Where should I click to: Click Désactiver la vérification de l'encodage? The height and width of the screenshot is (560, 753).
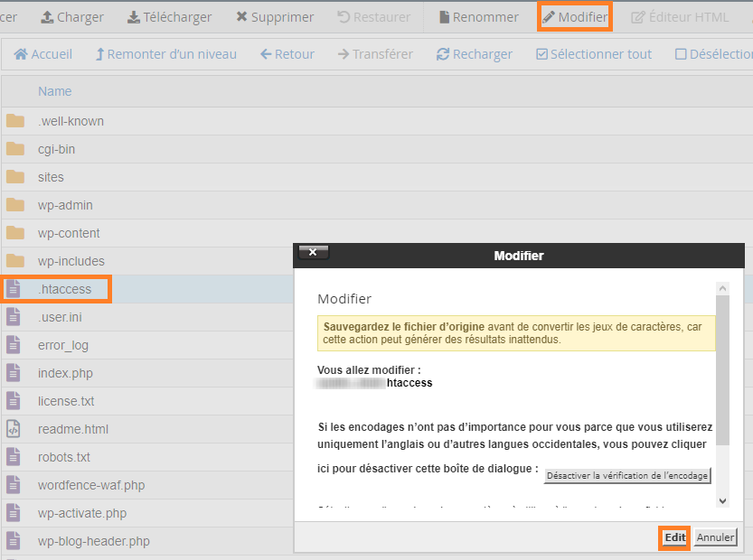[x=627, y=475]
